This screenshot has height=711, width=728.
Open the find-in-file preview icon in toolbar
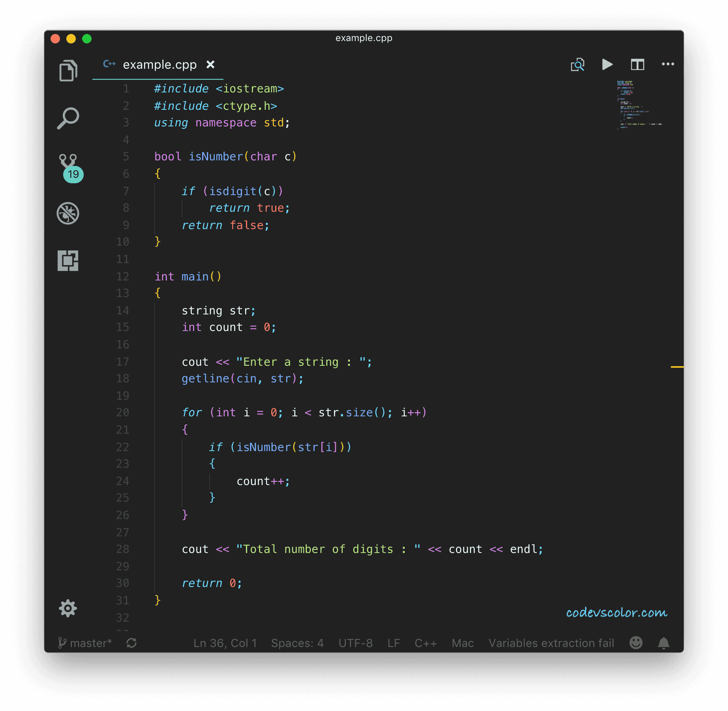(577, 64)
